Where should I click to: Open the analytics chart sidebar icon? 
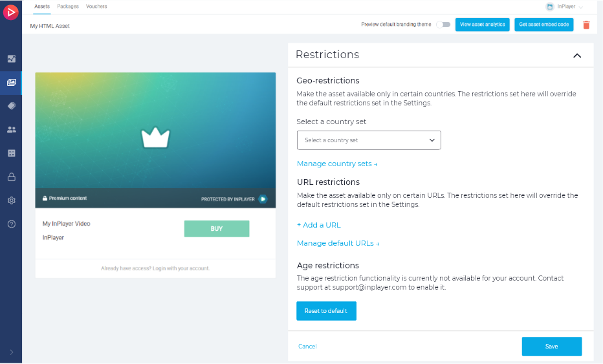point(11,59)
